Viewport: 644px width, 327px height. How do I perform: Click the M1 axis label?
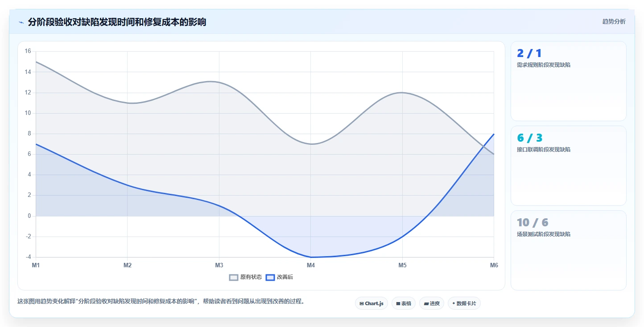click(x=36, y=266)
